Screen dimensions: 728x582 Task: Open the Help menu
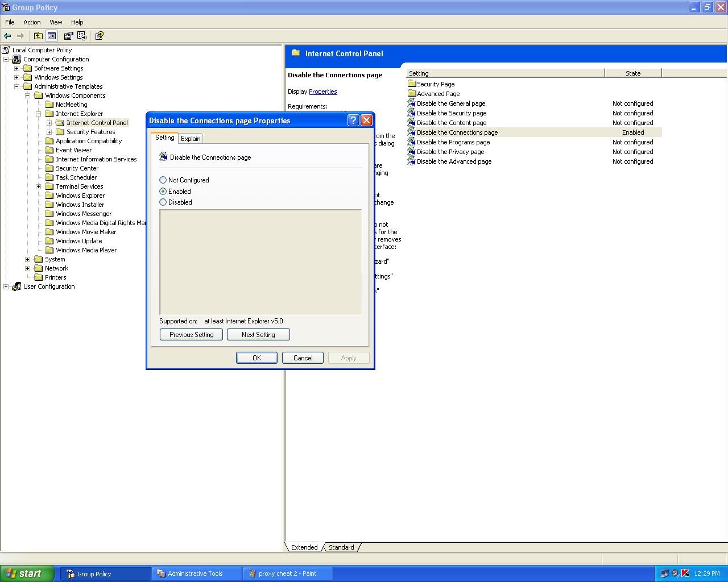77,22
